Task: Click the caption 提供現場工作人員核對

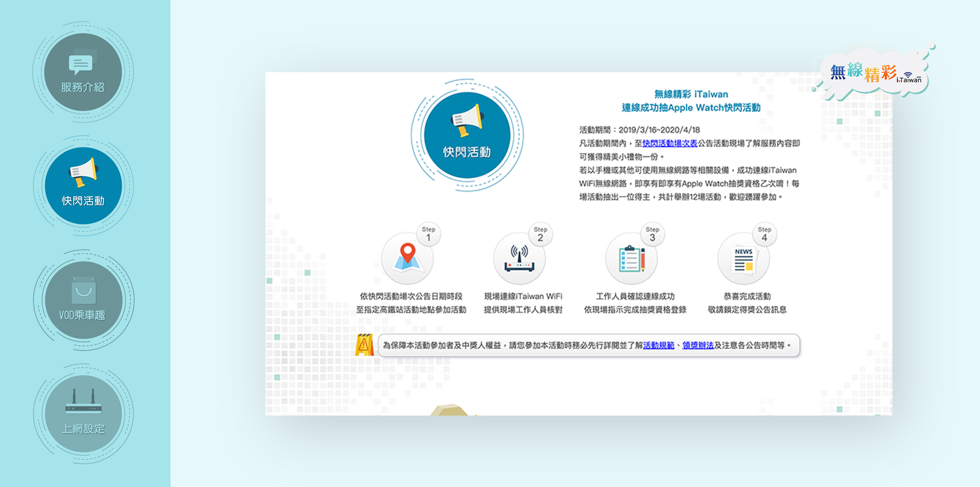Action: pyautogui.click(x=523, y=310)
